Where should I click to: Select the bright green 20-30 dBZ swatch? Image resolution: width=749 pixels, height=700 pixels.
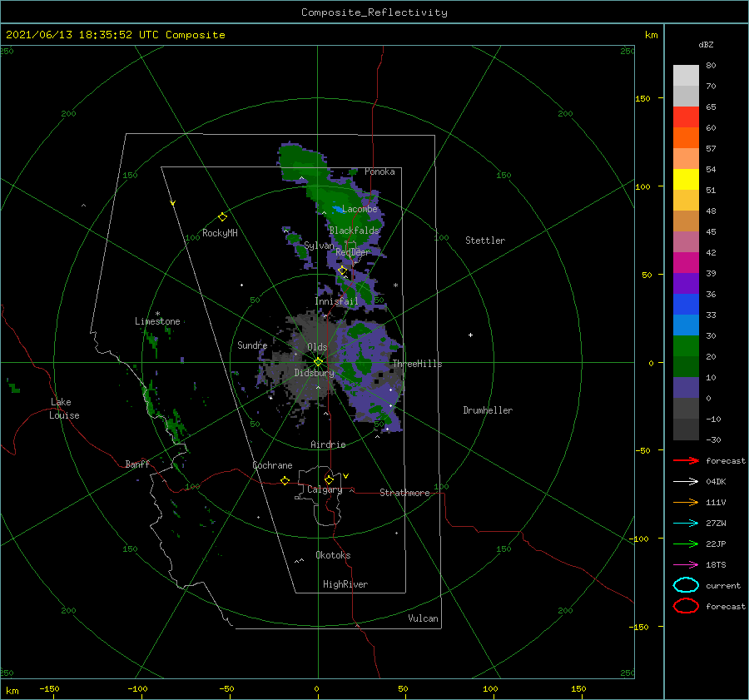click(686, 346)
